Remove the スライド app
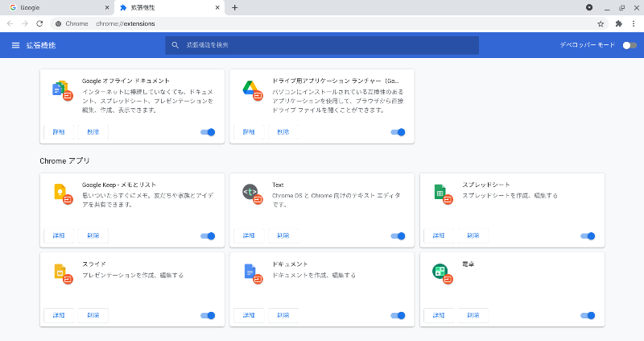 [93, 315]
